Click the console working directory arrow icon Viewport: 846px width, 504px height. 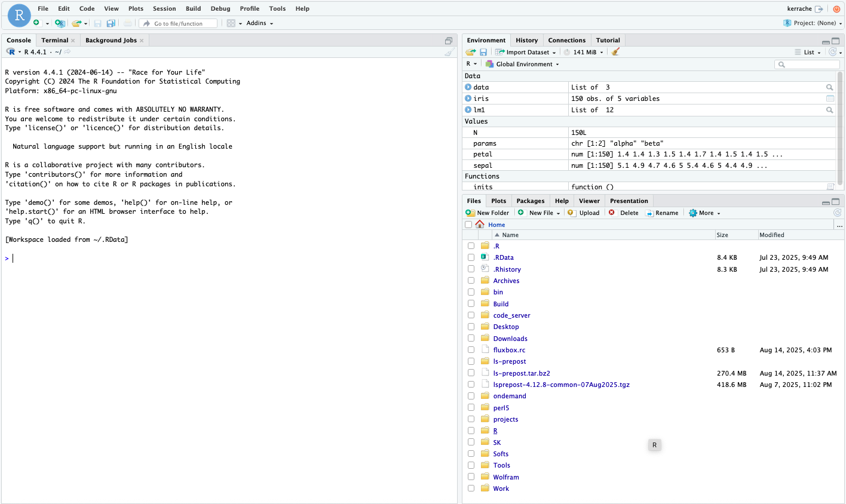(68, 52)
